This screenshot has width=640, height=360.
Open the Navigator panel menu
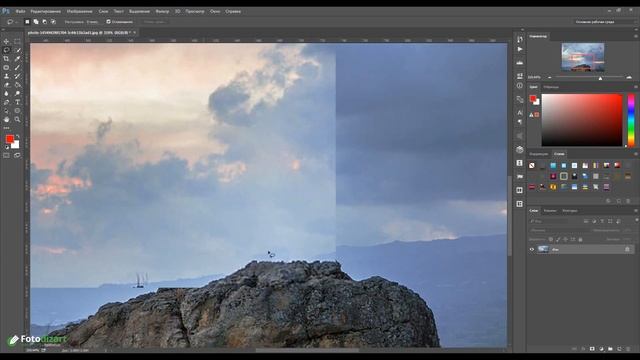pyautogui.click(x=636, y=36)
